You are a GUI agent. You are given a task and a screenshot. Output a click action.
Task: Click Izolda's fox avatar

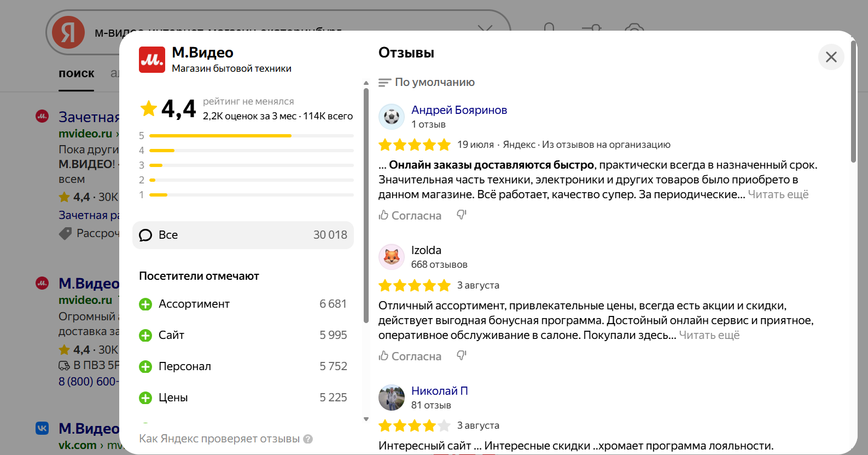[391, 257]
